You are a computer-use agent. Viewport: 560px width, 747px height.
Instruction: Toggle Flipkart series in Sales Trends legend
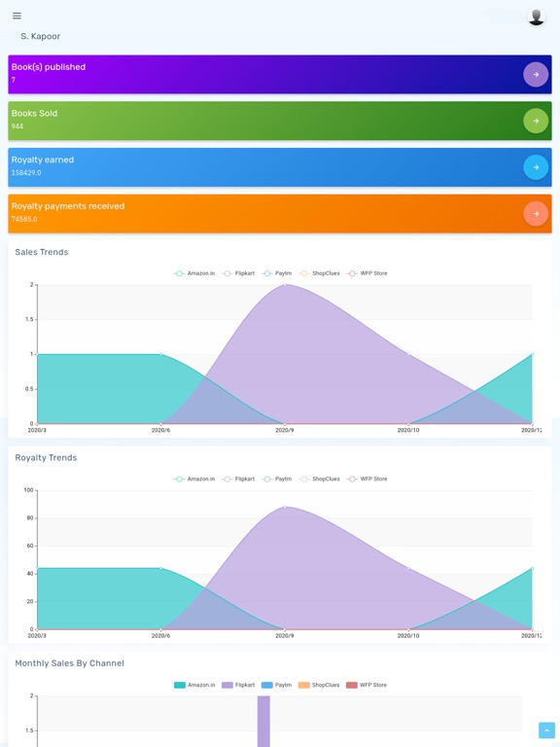tap(238, 273)
